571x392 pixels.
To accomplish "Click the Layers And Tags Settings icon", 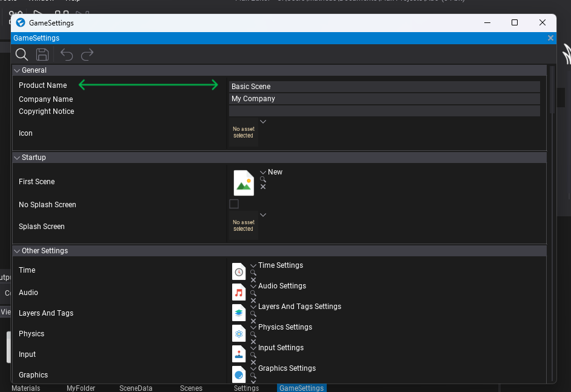I will (239, 312).
